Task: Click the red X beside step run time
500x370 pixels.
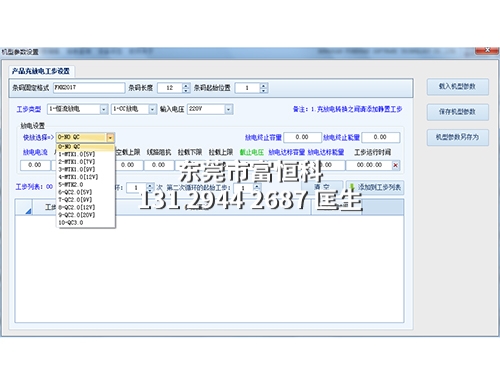Action: tap(396, 165)
